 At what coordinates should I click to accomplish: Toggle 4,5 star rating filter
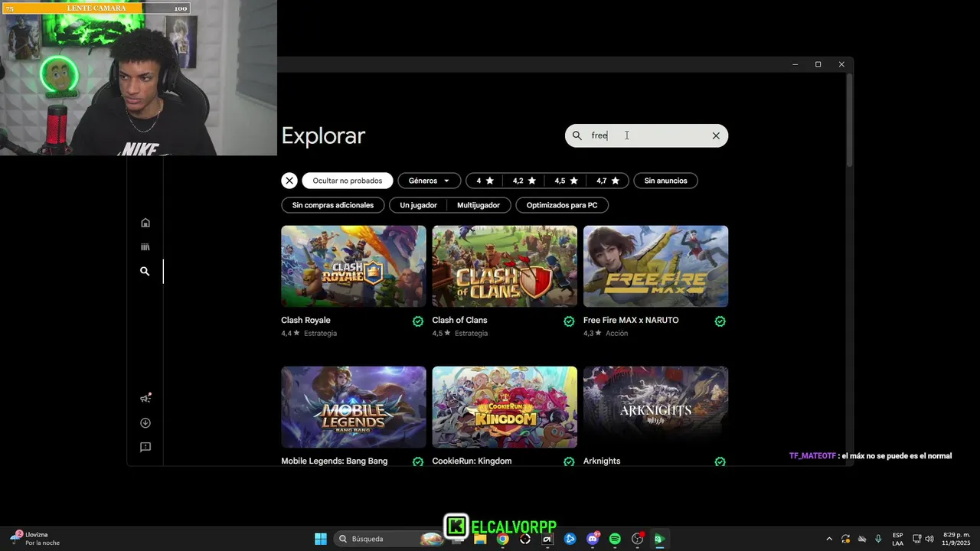(x=566, y=181)
